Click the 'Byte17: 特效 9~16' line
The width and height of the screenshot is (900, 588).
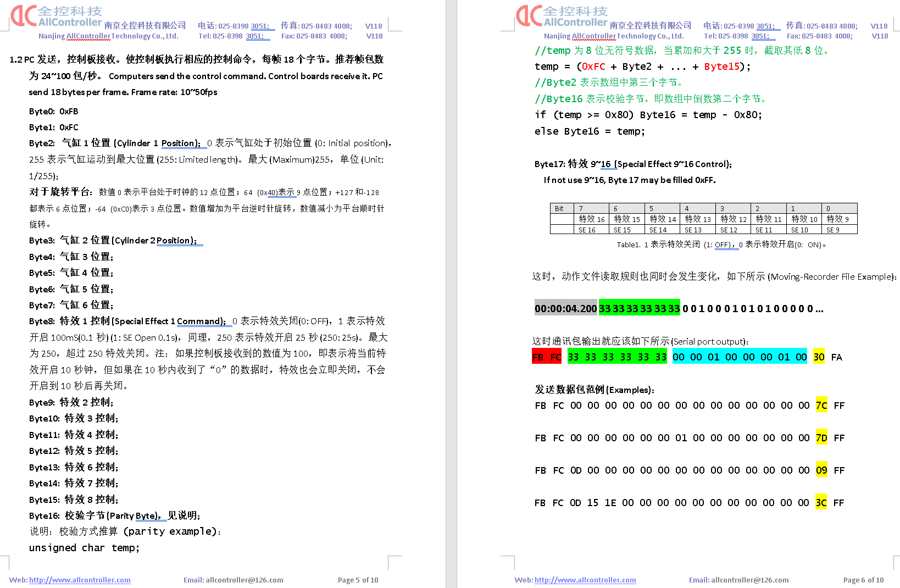click(633, 164)
